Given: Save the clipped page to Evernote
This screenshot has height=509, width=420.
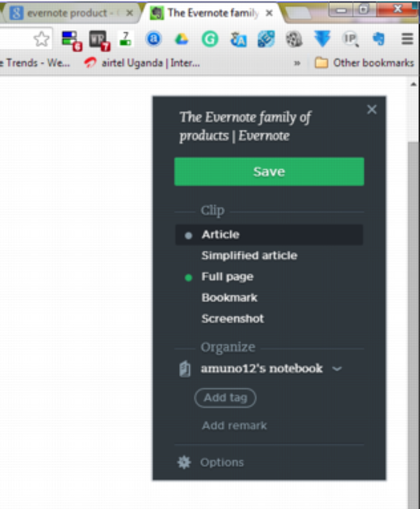Looking at the screenshot, I should [269, 171].
